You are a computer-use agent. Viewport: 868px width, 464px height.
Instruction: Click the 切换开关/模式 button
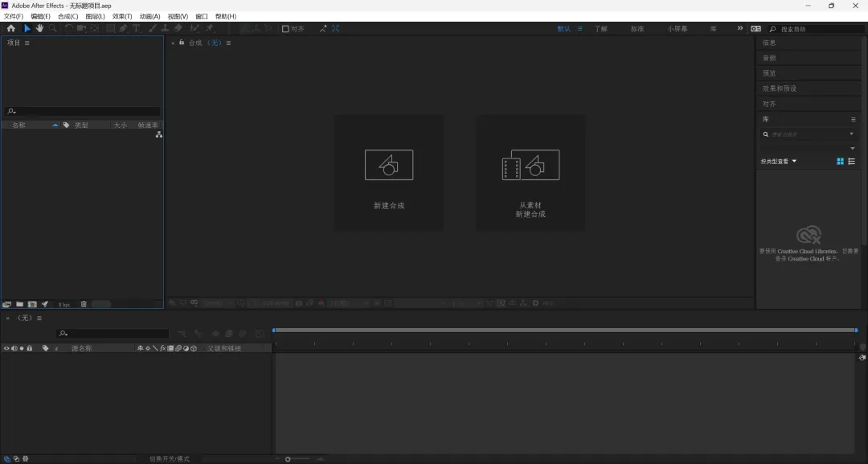tap(170, 459)
